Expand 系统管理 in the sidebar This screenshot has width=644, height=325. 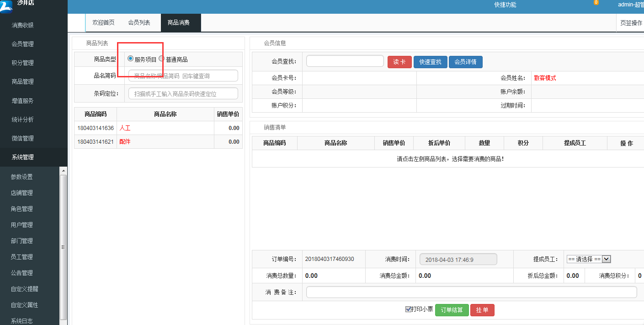[x=23, y=157]
